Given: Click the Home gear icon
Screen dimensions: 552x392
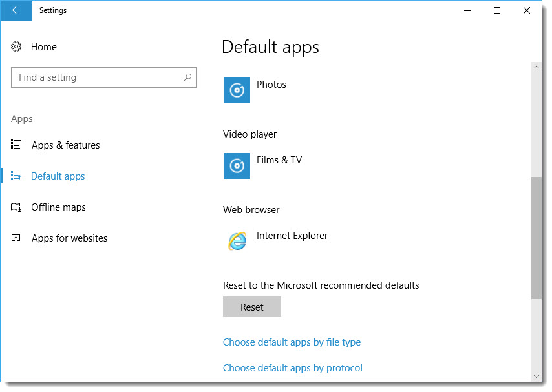Looking at the screenshot, I should tap(16, 46).
